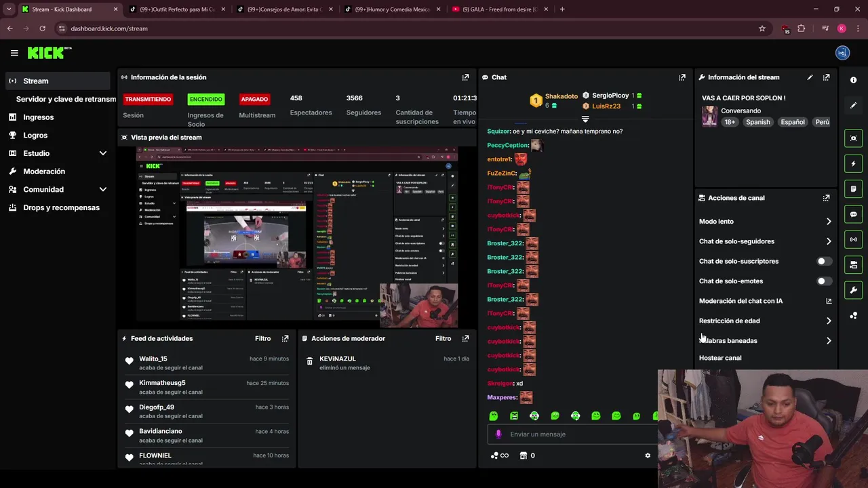Expand the Comunidad sidebar section
Image resolution: width=868 pixels, height=488 pixels.
coord(103,190)
